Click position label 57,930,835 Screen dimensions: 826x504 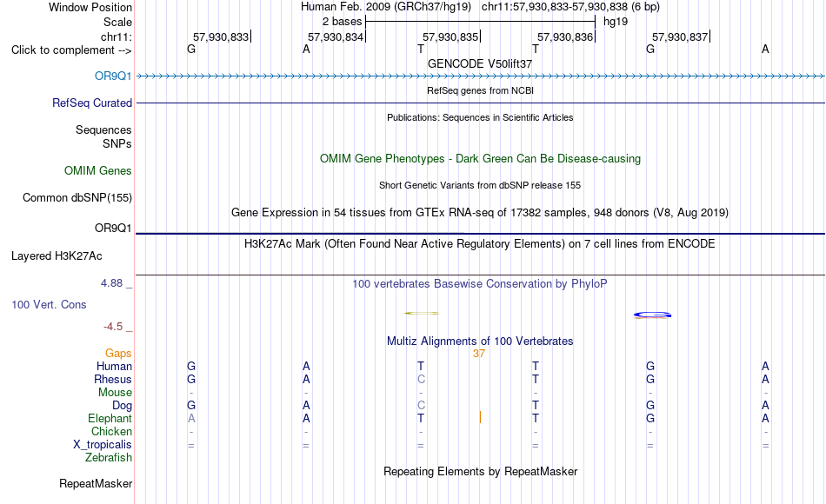pyautogui.click(x=450, y=36)
